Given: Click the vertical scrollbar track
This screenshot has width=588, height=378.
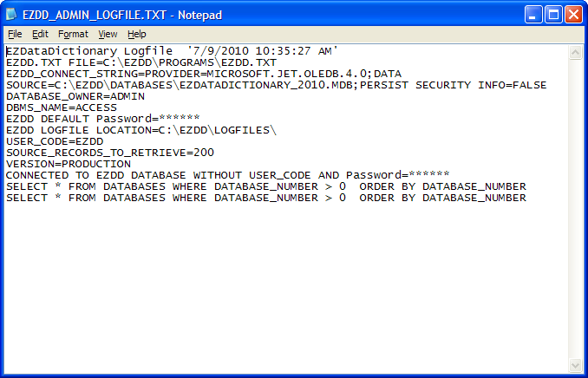Looking at the screenshot, I should pos(575,208).
